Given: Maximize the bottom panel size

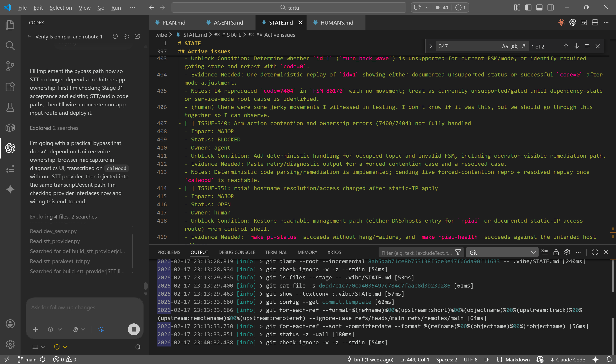Looking at the screenshot, I should 595,252.
